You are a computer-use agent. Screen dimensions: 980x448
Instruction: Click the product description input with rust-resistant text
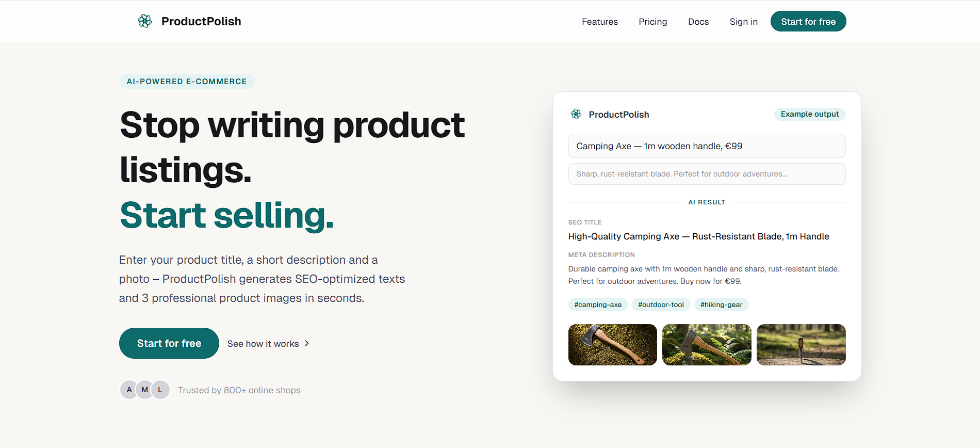[707, 174]
